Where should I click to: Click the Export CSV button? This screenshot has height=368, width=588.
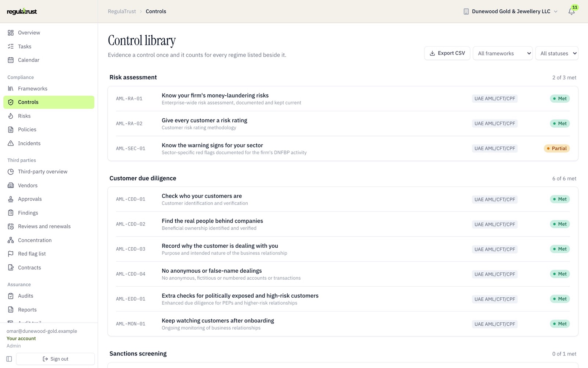pyautogui.click(x=447, y=53)
